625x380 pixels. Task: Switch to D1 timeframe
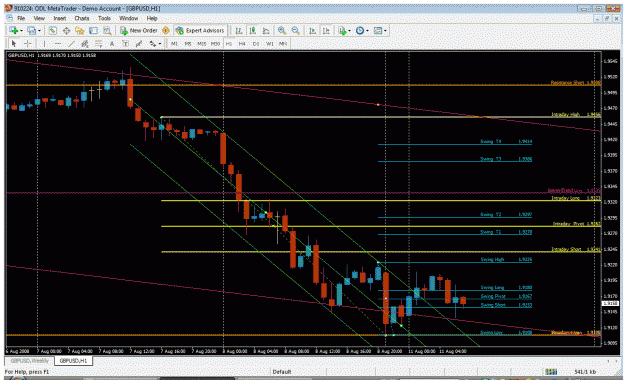[x=256, y=43]
